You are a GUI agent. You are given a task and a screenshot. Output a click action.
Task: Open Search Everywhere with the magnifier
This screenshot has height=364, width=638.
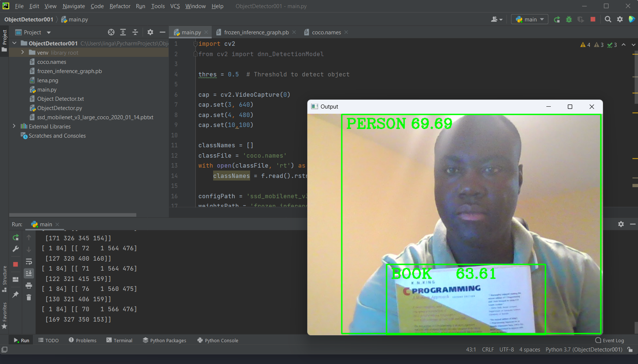pos(608,19)
